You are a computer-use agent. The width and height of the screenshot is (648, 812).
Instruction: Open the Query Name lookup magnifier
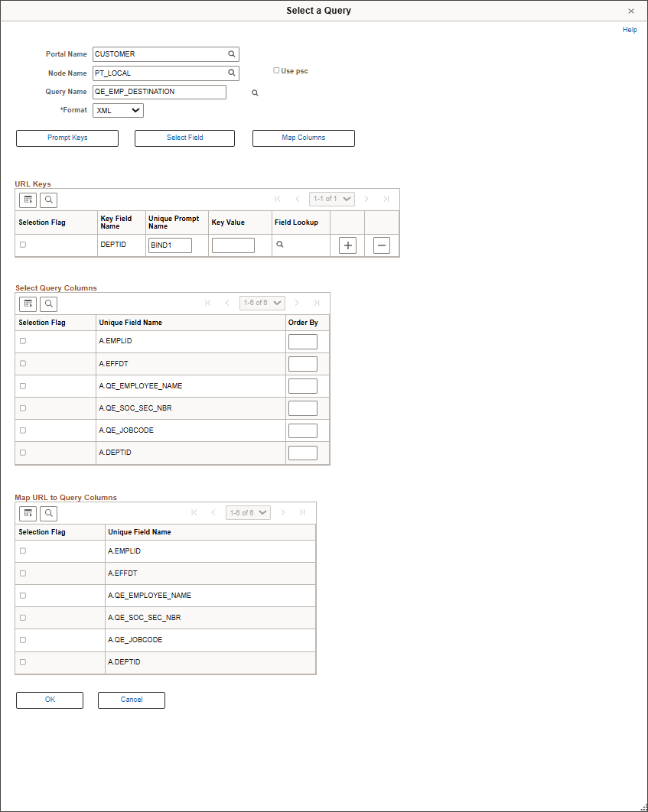tap(255, 92)
